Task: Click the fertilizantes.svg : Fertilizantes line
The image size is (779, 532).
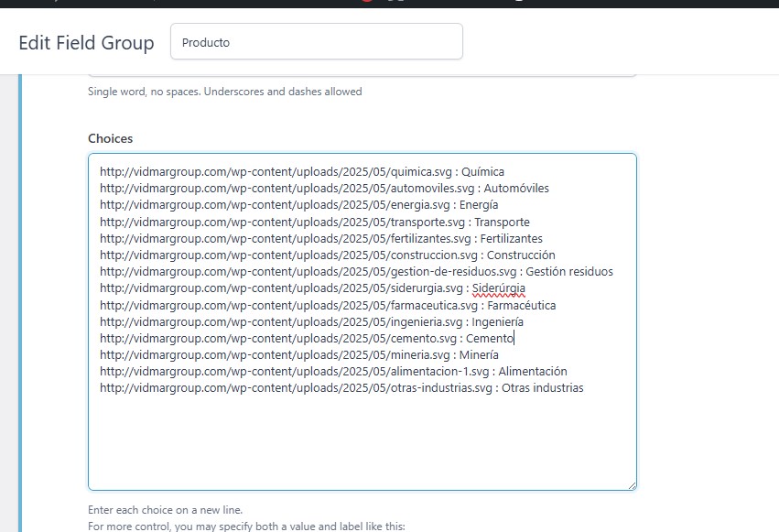Action: 321,238
